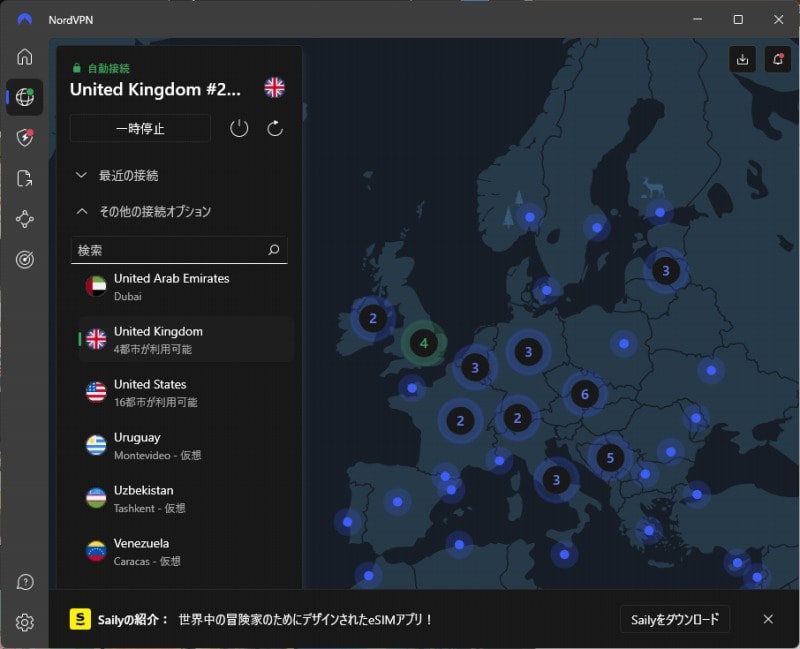Select Venezuela Caracas server
The height and width of the screenshot is (649, 800).
186,552
